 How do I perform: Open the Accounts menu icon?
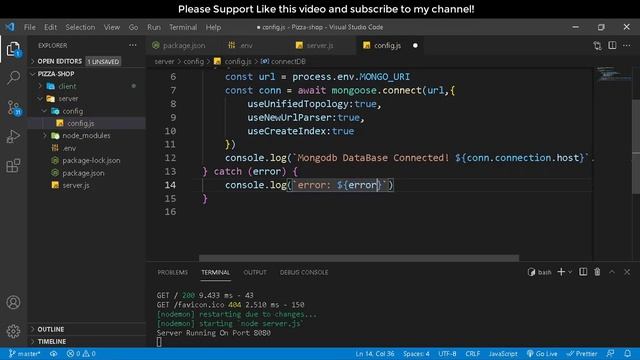[x=13, y=302]
